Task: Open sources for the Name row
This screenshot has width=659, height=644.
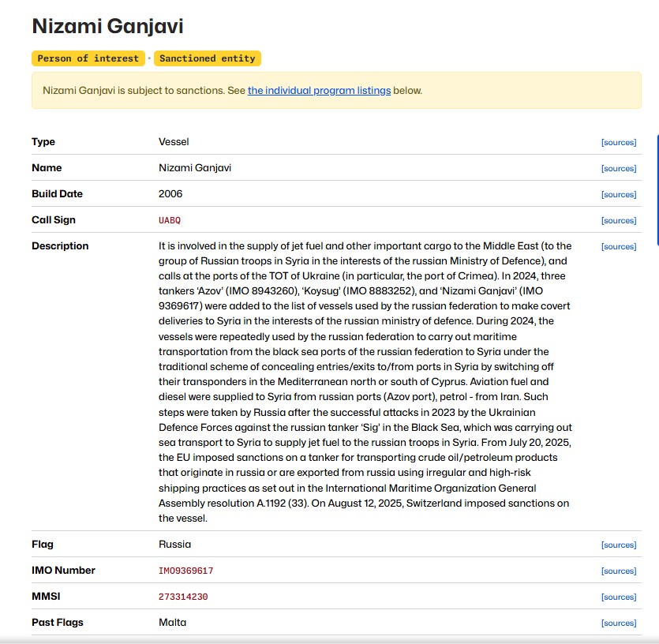Action: click(x=618, y=169)
